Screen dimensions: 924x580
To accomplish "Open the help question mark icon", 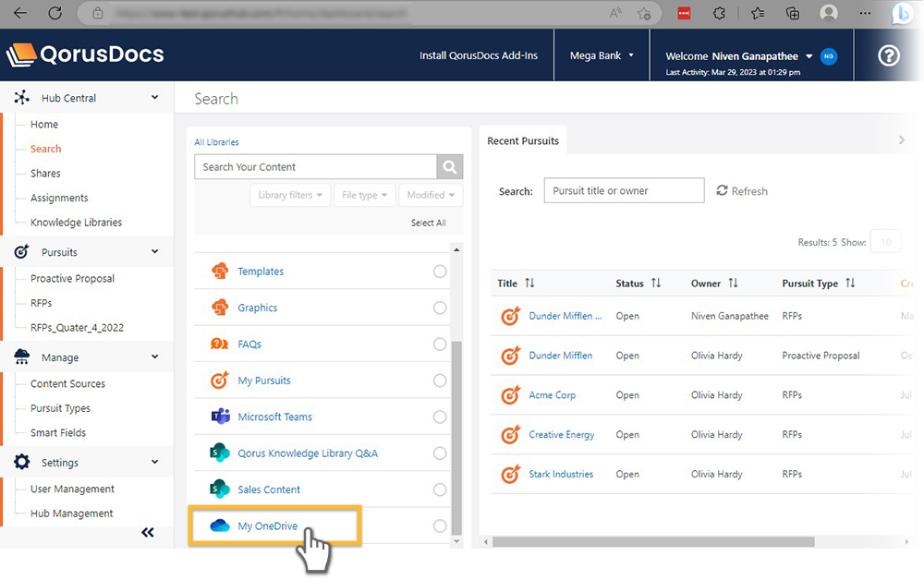I will (889, 56).
